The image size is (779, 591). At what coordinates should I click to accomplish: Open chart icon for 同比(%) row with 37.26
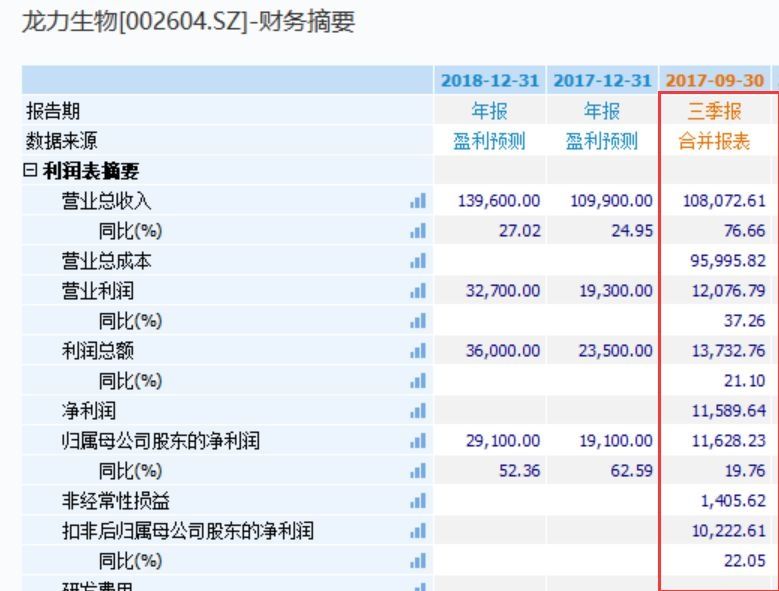418,320
